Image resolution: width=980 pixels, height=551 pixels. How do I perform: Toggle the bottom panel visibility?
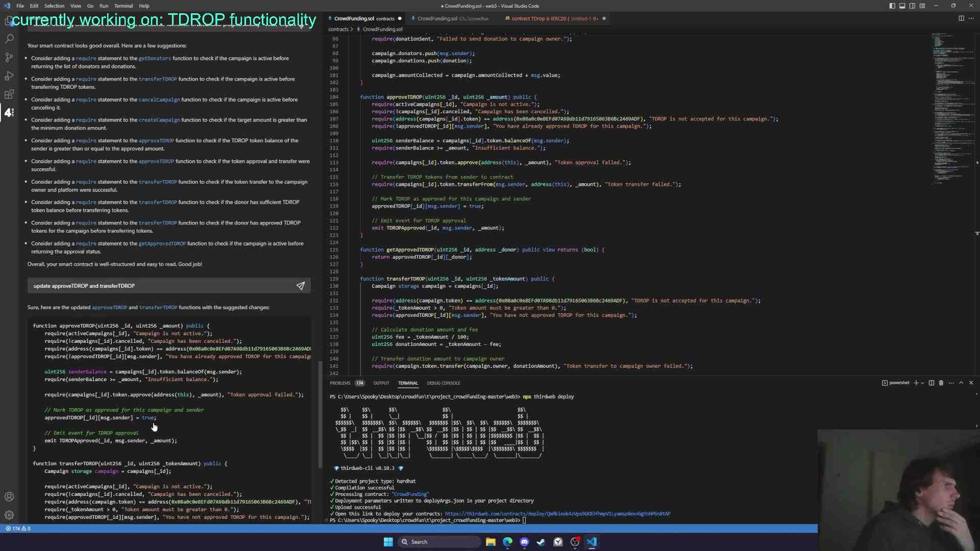point(902,6)
